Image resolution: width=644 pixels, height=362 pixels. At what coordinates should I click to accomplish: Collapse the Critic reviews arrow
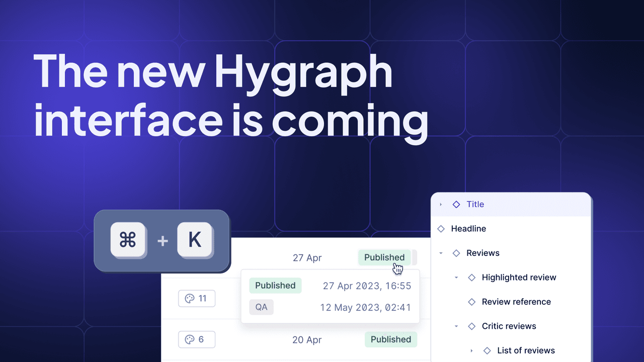coord(456,326)
